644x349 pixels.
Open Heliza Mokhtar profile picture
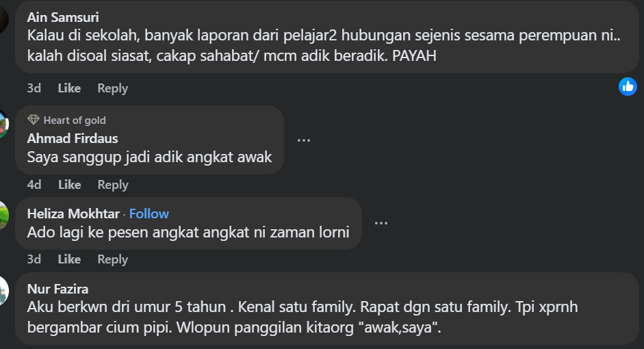[3, 216]
